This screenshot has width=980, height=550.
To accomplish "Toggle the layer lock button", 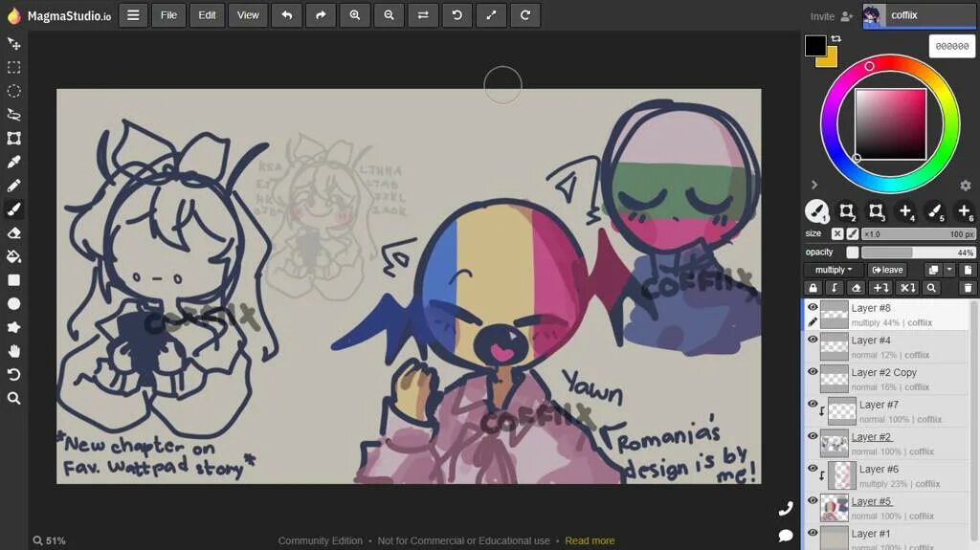I will click(813, 288).
